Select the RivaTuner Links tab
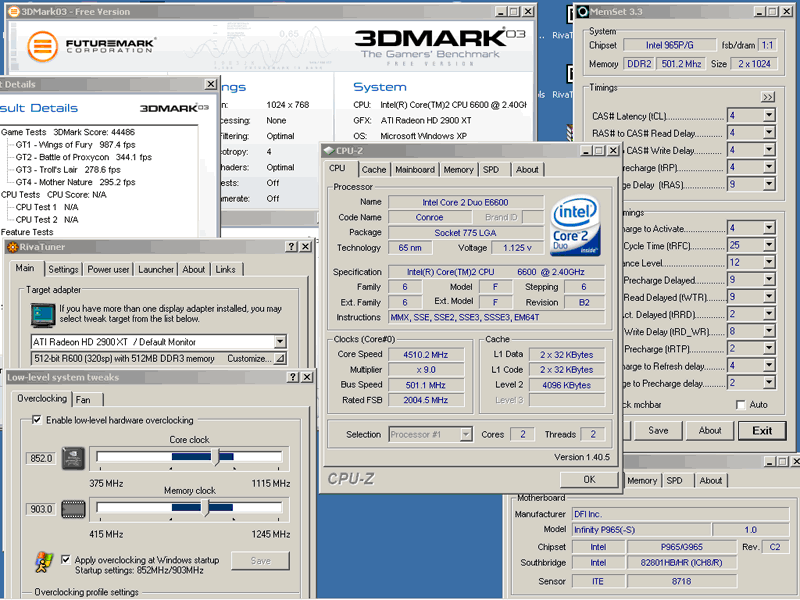 pos(226,269)
